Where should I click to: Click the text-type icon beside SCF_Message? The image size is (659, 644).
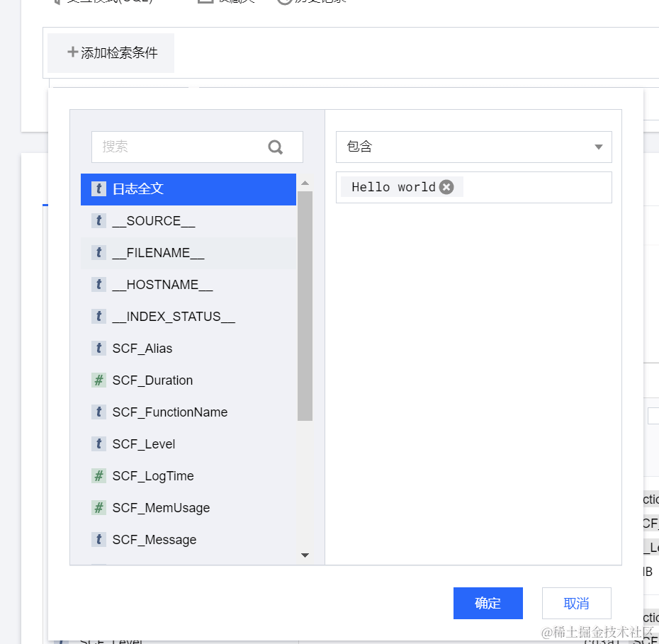click(99, 540)
